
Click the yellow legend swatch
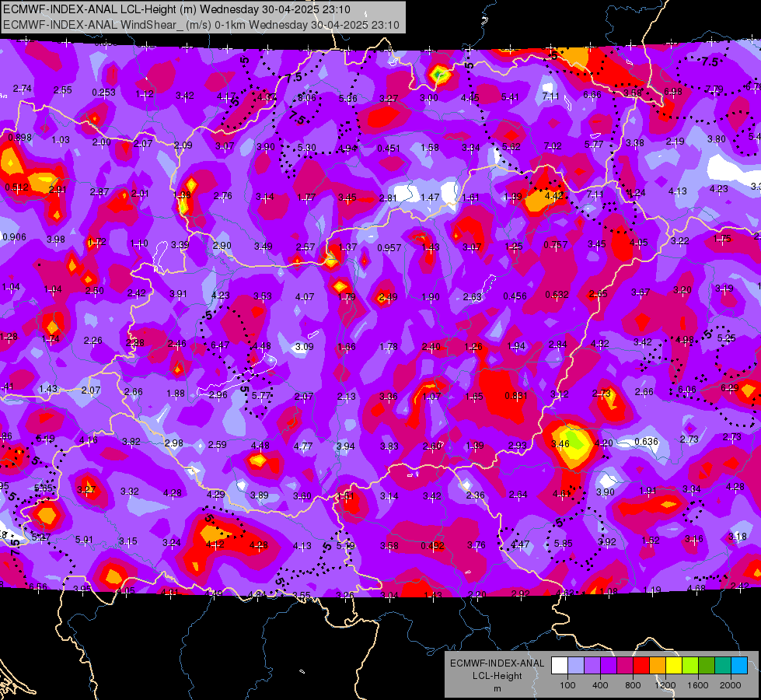[x=674, y=665]
